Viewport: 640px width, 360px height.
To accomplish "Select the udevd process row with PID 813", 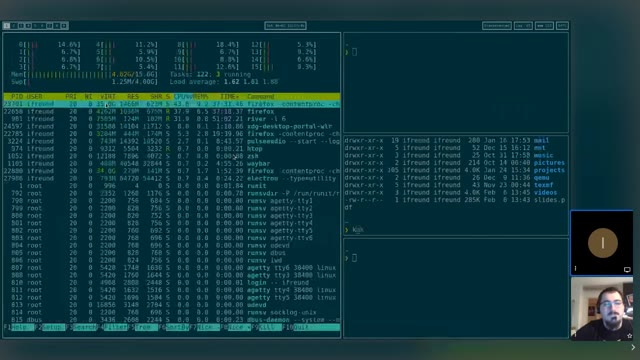I will 171,305.
